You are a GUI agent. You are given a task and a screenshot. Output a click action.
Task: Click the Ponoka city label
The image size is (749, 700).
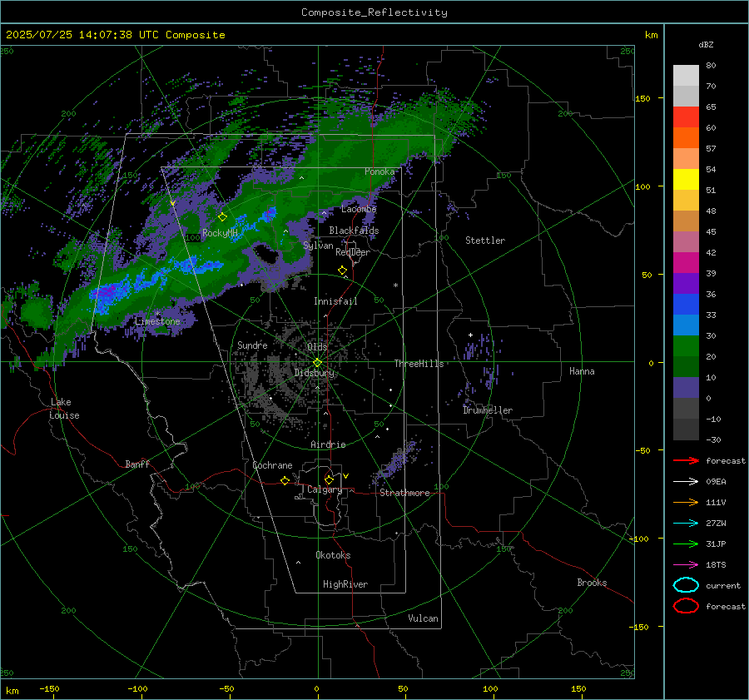pyautogui.click(x=379, y=171)
